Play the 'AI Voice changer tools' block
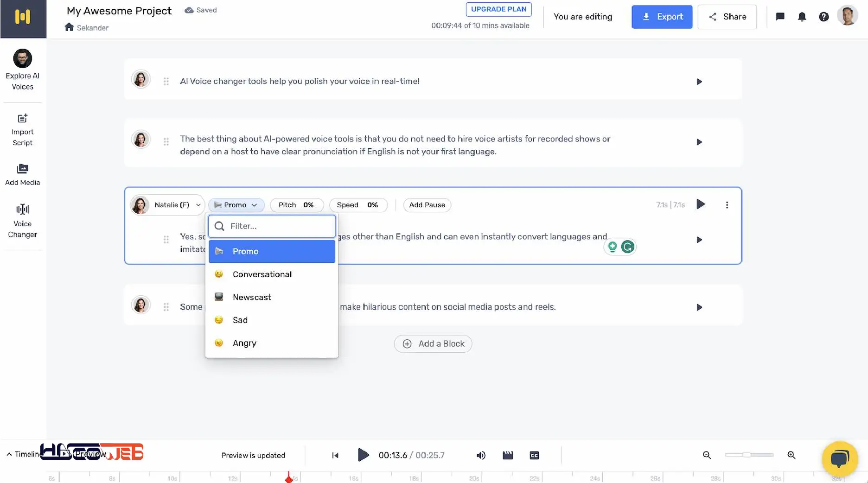The height and width of the screenshot is (483, 868). click(699, 82)
